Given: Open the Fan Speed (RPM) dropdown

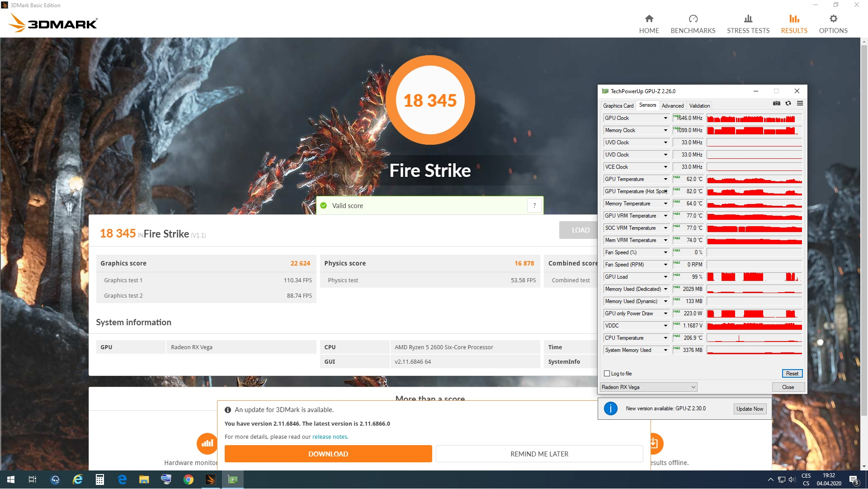Looking at the screenshot, I should point(665,265).
